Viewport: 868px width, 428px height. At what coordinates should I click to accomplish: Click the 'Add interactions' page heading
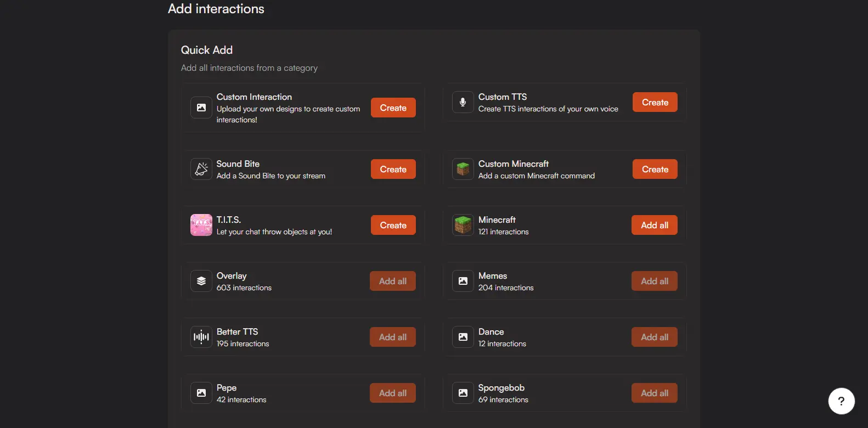[x=216, y=9]
